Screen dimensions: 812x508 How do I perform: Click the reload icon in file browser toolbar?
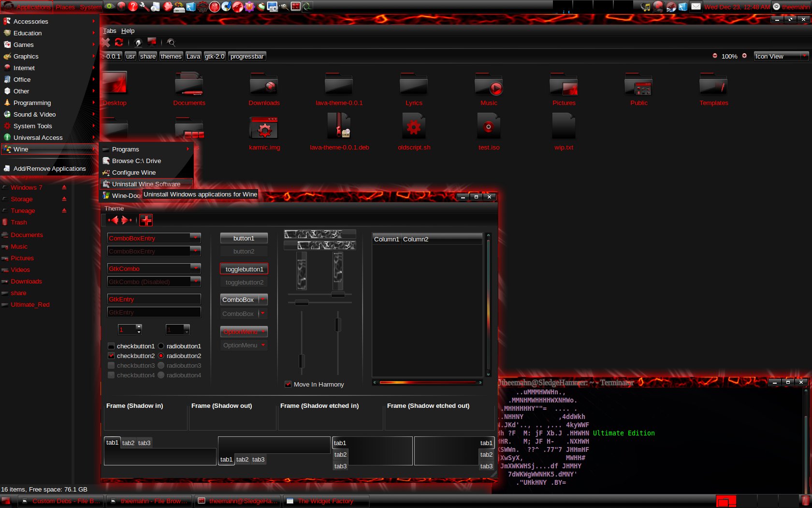(x=118, y=43)
